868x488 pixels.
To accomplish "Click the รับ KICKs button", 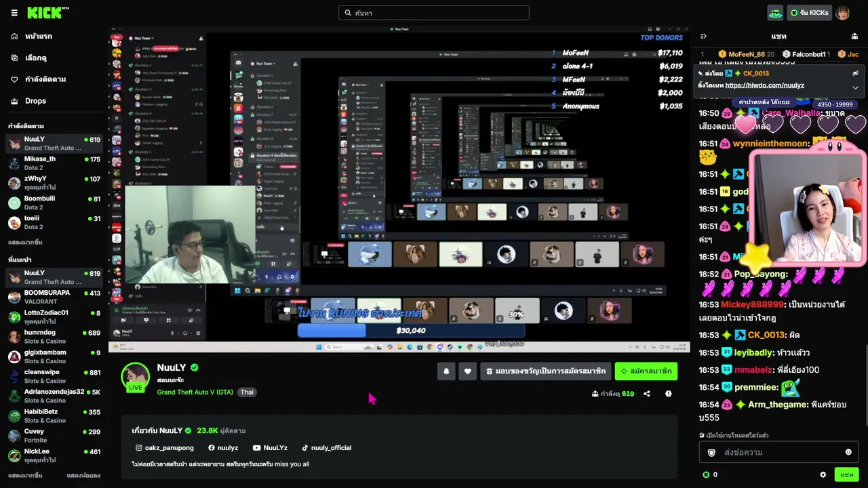I will click(x=809, y=13).
